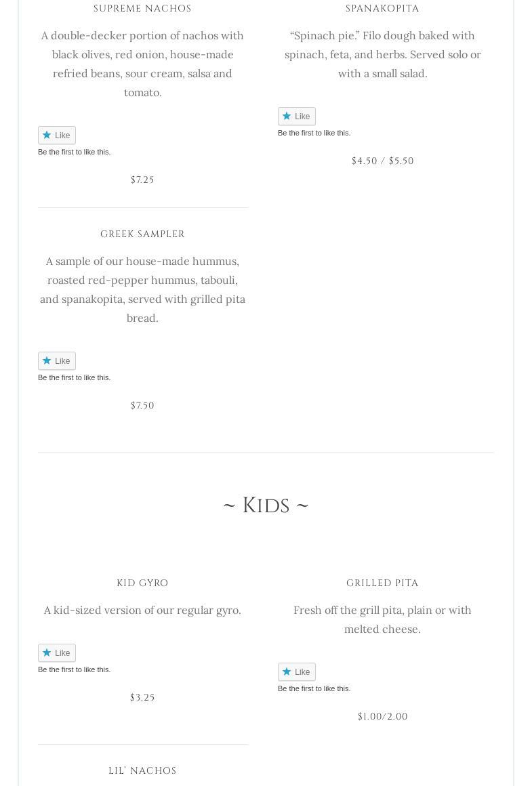Image resolution: width=532 pixels, height=786 pixels.
Task: Click the $7.25 price for Supreme Nachos
Action: pyautogui.click(x=142, y=180)
